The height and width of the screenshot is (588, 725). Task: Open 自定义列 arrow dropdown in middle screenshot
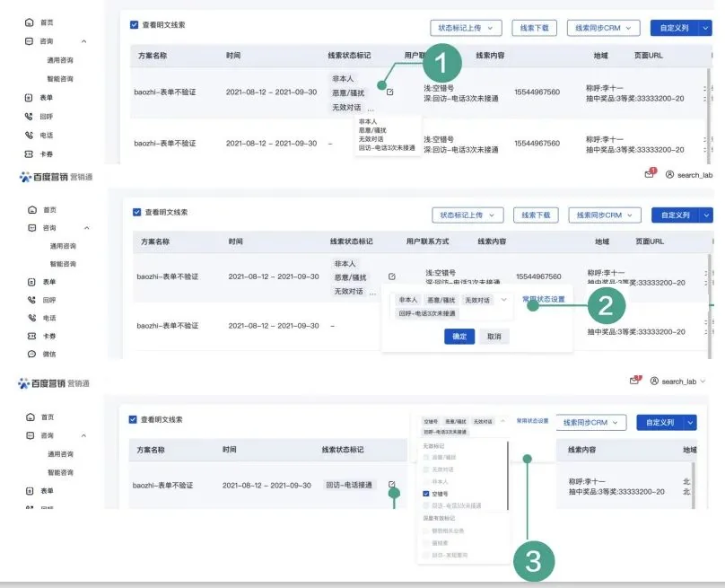[706, 215]
